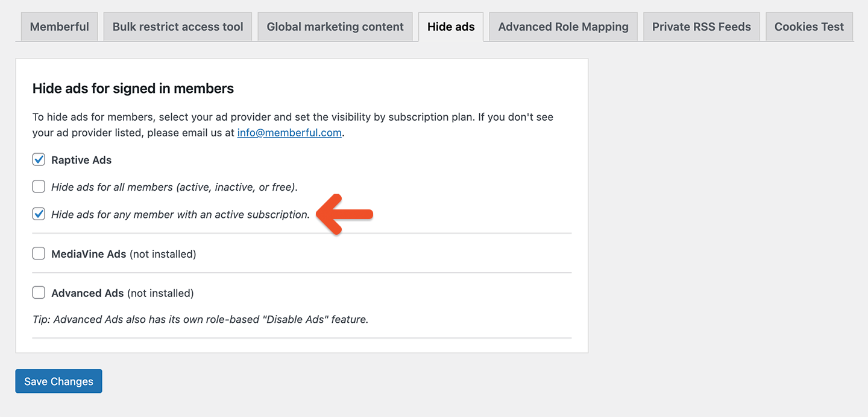Check the Advanced Ads option

(x=39, y=292)
